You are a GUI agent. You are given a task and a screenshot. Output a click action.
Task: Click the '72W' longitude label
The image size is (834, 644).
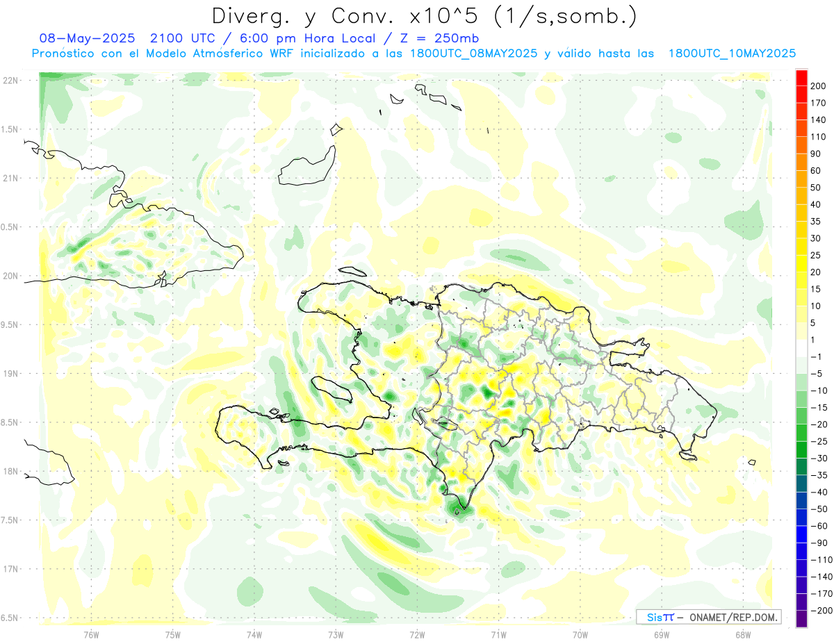[417, 634]
